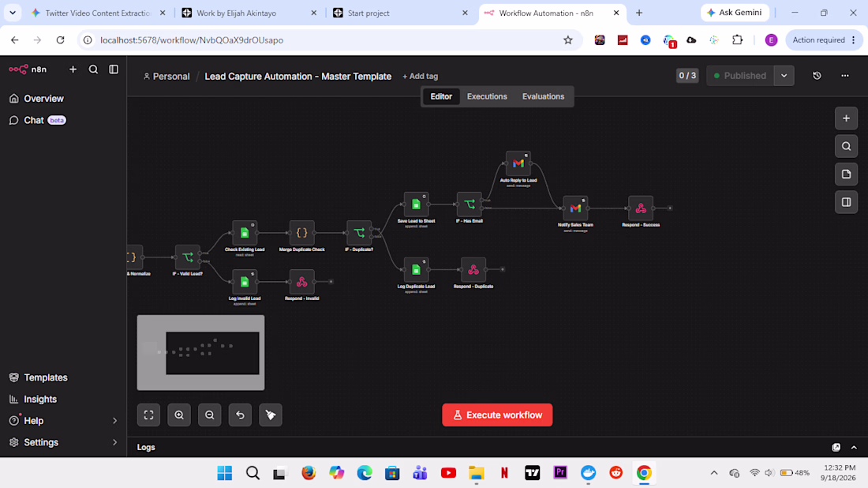Zoom out on the canvas
The width and height of the screenshot is (868, 488).
click(x=209, y=415)
